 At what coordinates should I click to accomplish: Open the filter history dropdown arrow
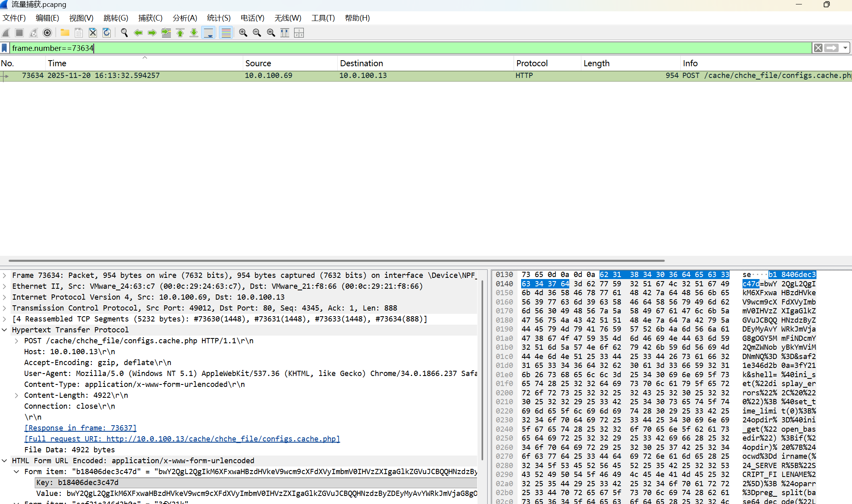pyautogui.click(x=845, y=48)
